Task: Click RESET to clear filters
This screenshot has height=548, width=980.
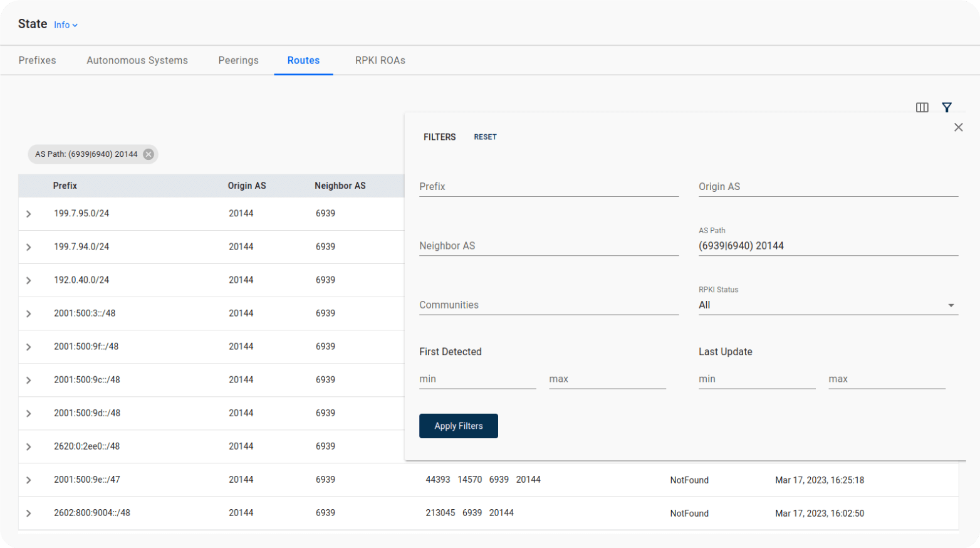Action: (x=485, y=137)
